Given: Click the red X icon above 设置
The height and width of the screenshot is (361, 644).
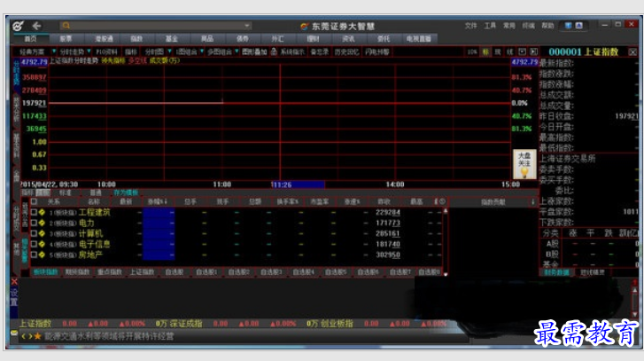Looking at the screenshot, I should point(14,282).
